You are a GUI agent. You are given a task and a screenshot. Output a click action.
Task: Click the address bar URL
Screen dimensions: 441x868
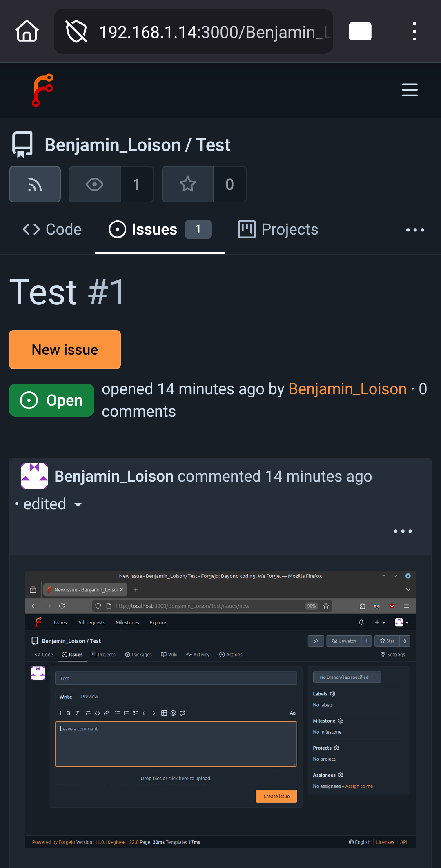[214, 31]
